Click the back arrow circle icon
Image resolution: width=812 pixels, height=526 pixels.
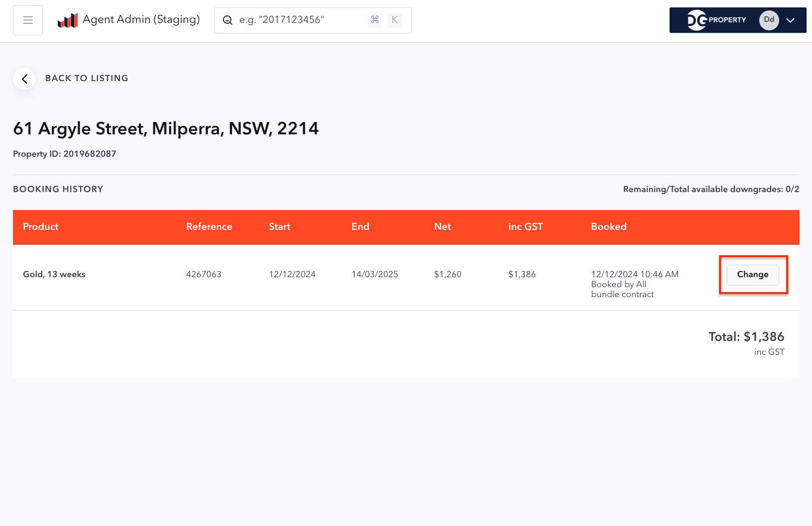click(24, 79)
